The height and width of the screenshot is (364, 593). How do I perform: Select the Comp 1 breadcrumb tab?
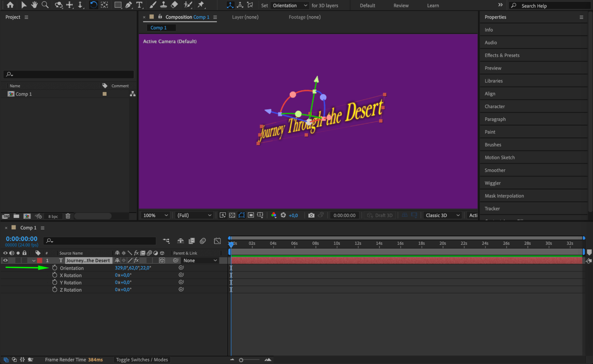point(161,28)
